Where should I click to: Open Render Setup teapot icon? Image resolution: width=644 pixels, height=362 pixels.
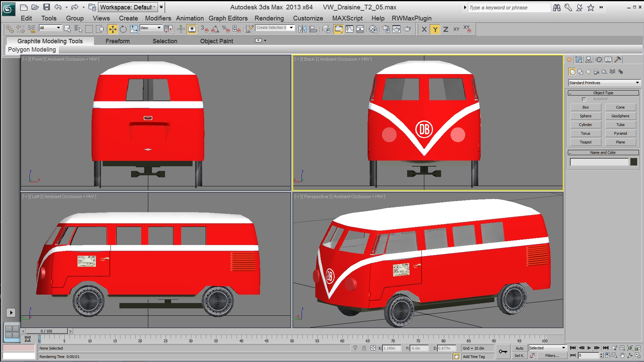pyautogui.click(x=386, y=29)
